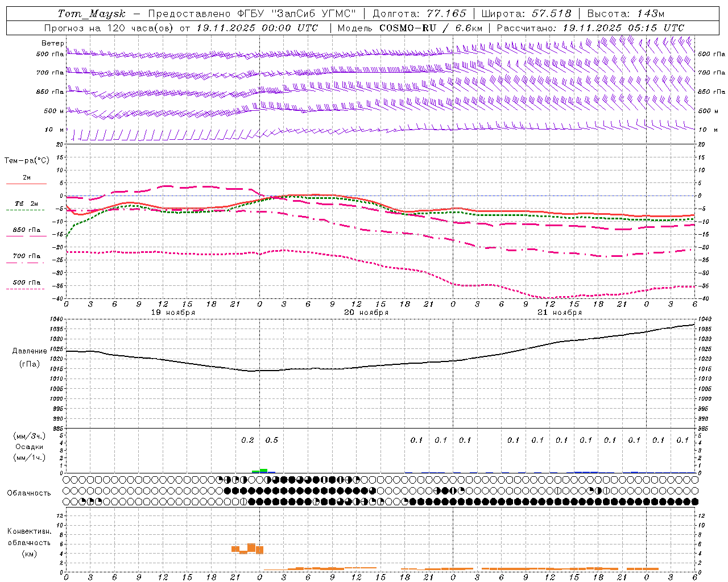
Task: Click the 19 ноября date label
Action: pyautogui.click(x=173, y=313)
